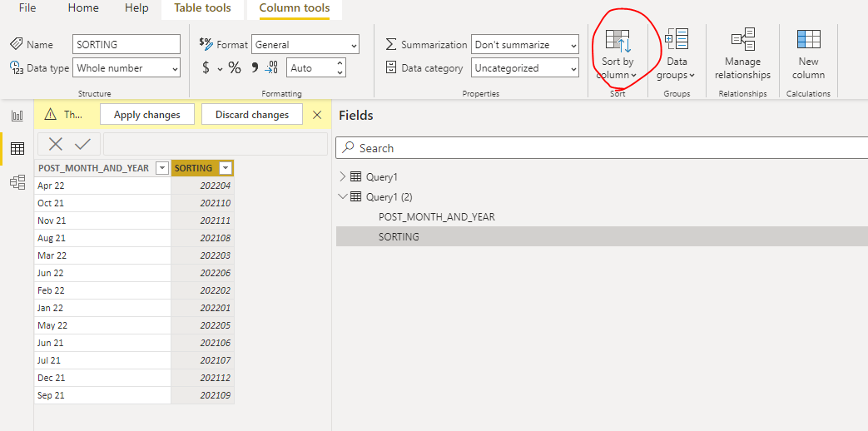
Task: Apply currency dollar format
Action: [x=206, y=68]
